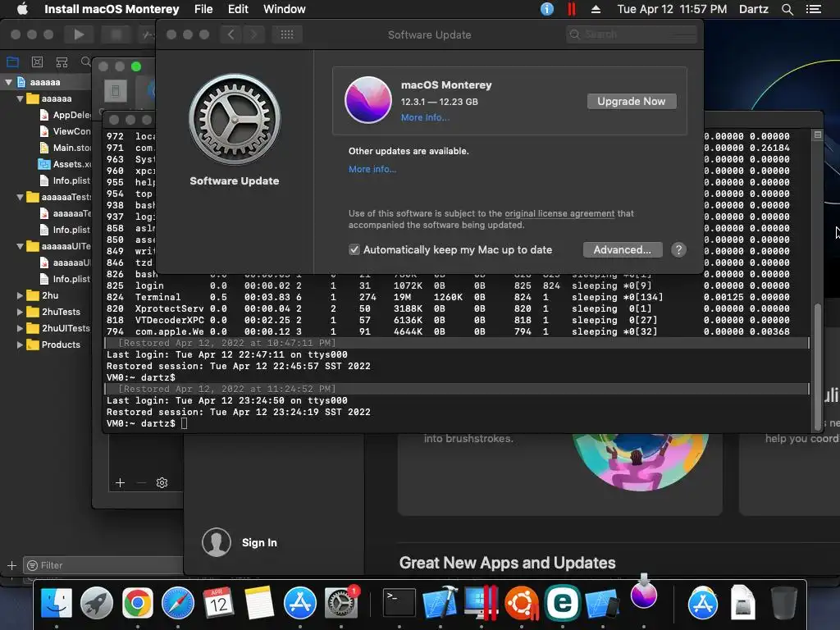Click Sign In in App Store

[x=259, y=543]
